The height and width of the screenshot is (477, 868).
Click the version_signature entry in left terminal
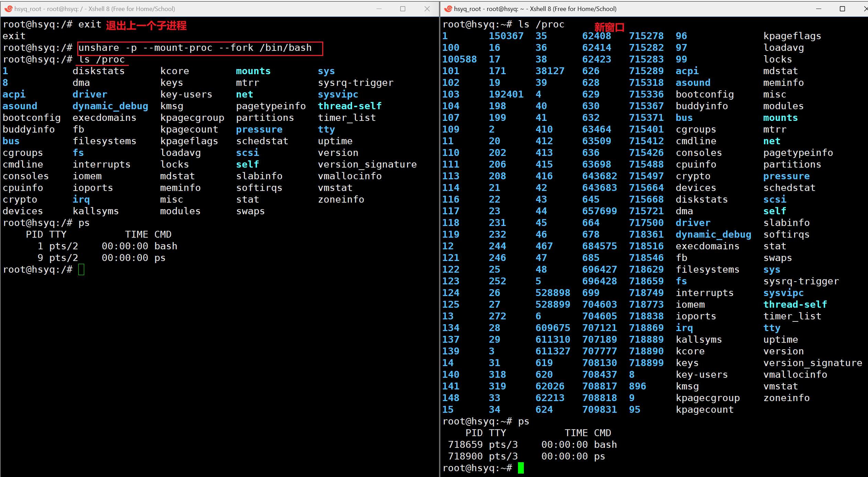point(367,164)
